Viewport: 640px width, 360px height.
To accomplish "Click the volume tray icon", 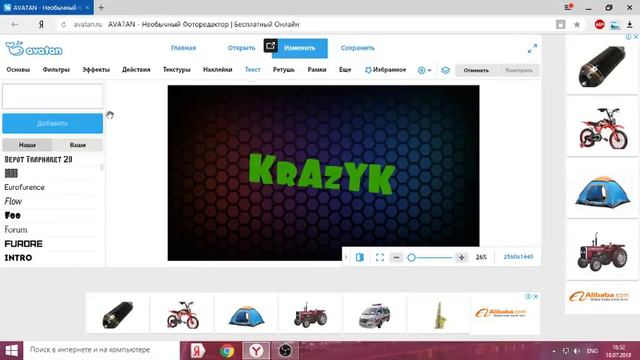I will [576, 351].
